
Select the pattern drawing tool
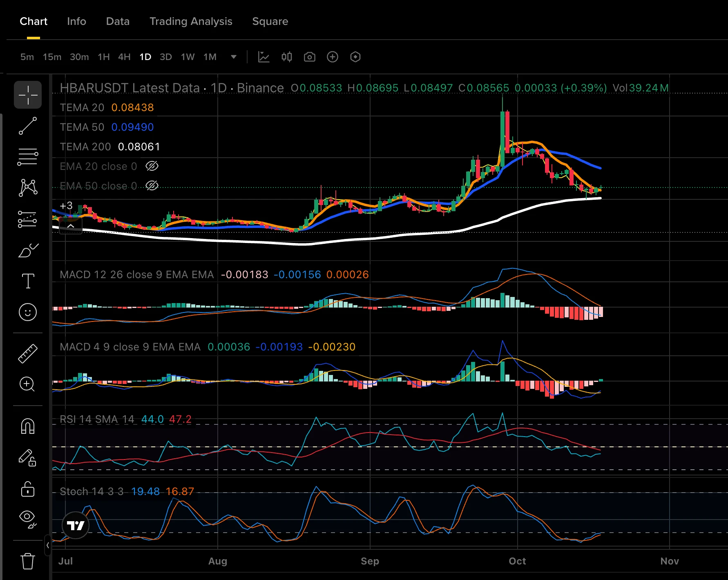[x=28, y=188]
